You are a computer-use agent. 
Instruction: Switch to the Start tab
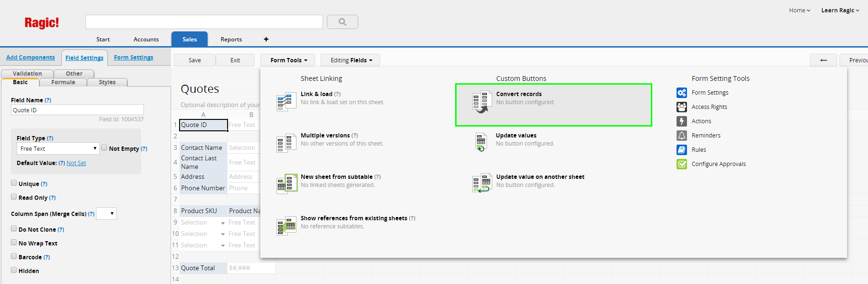click(x=103, y=39)
